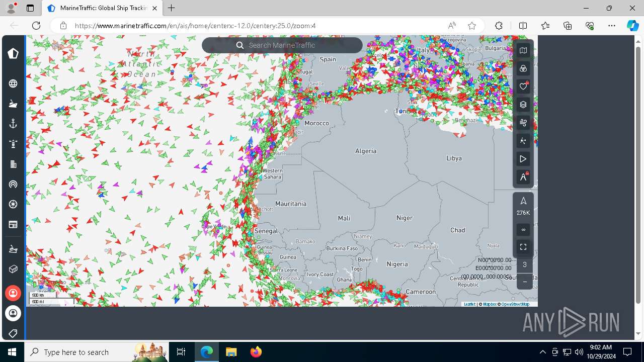Screen dimensions: 644x362
Task: Open File Explorer from taskbar
Action: pyautogui.click(x=231, y=352)
